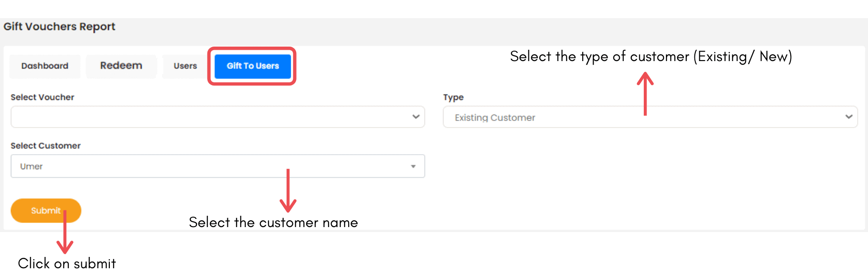Screen dimensions: 868x280
Task: Open the Dashboard tab
Action: coord(45,66)
